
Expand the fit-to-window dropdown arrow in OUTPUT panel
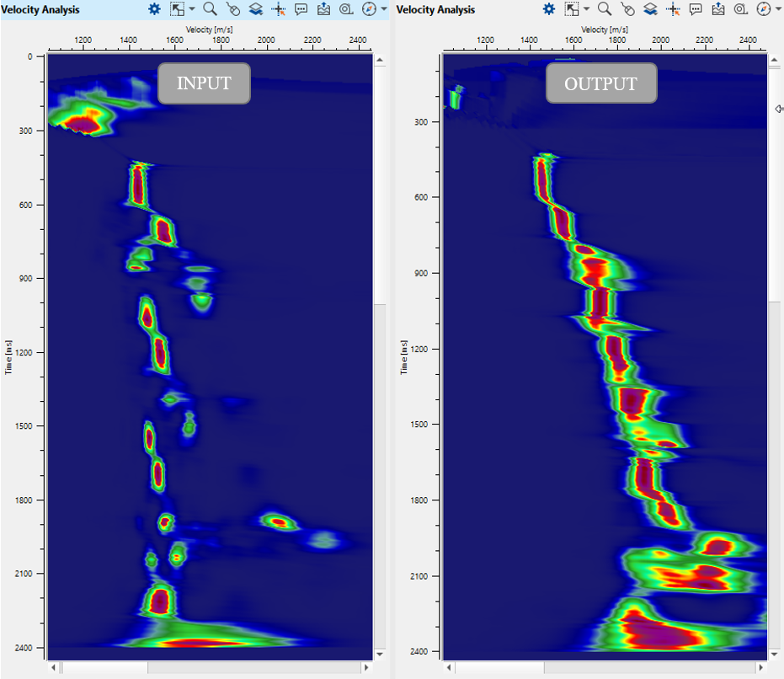[x=587, y=9]
